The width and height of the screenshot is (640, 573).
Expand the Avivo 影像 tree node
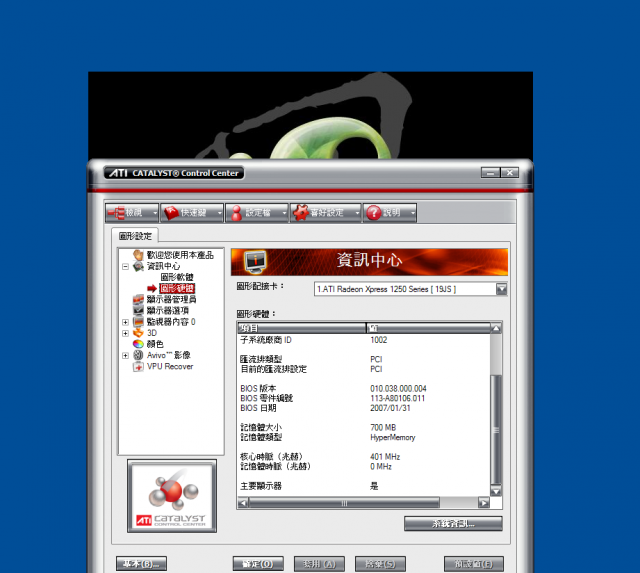pyautogui.click(x=125, y=355)
